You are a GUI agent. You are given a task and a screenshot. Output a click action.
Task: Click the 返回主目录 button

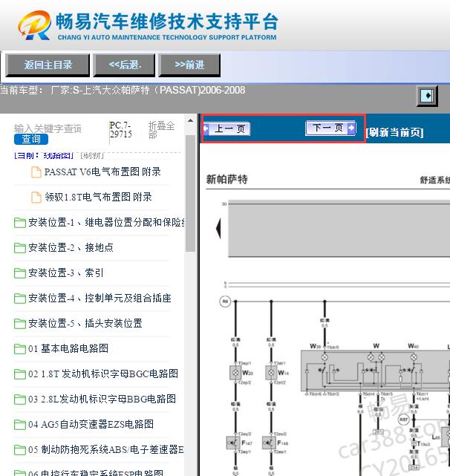[x=48, y=65]
